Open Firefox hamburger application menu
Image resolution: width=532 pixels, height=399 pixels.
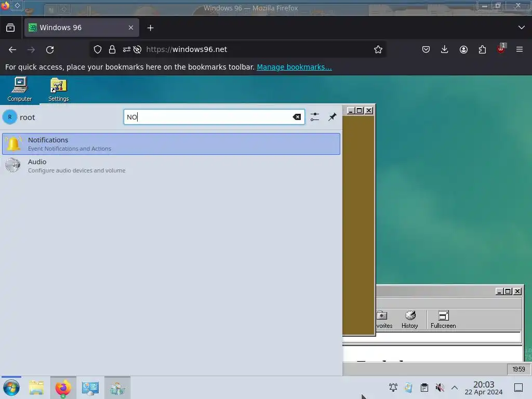coord(520,49)
